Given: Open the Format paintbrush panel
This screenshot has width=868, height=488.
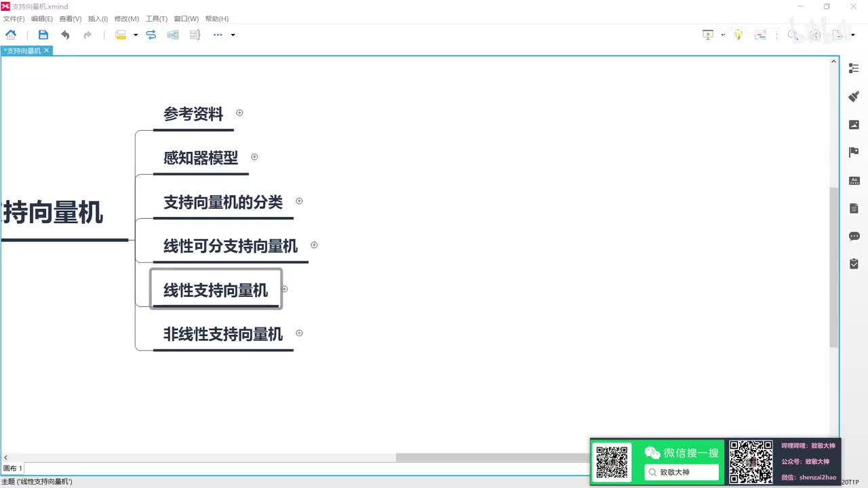Looking at the screenshot, I should 854,96.
